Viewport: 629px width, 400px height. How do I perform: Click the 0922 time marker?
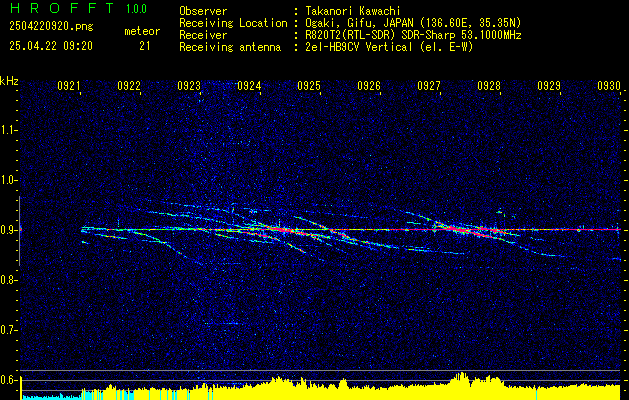click(129, 85)
